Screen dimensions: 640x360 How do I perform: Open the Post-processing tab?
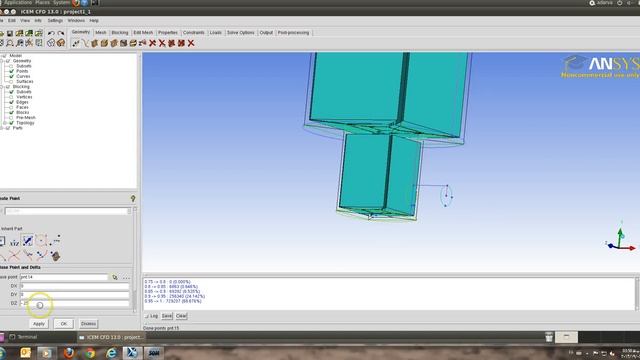(293, 33)
